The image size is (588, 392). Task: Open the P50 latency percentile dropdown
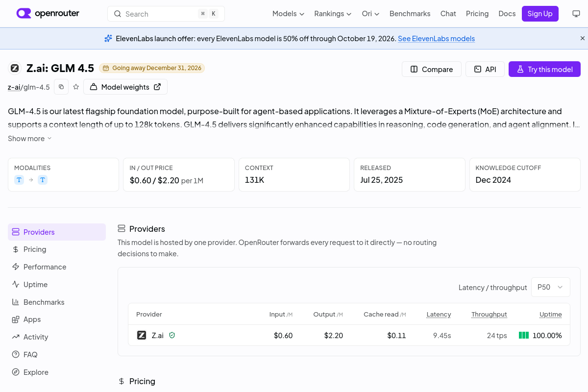(551, 287)
